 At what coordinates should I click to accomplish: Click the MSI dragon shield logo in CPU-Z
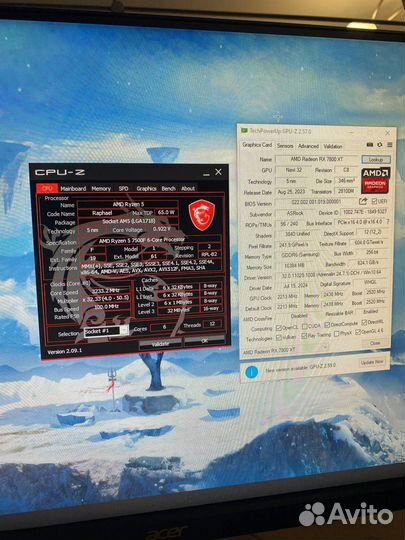(x=202, y=215)
